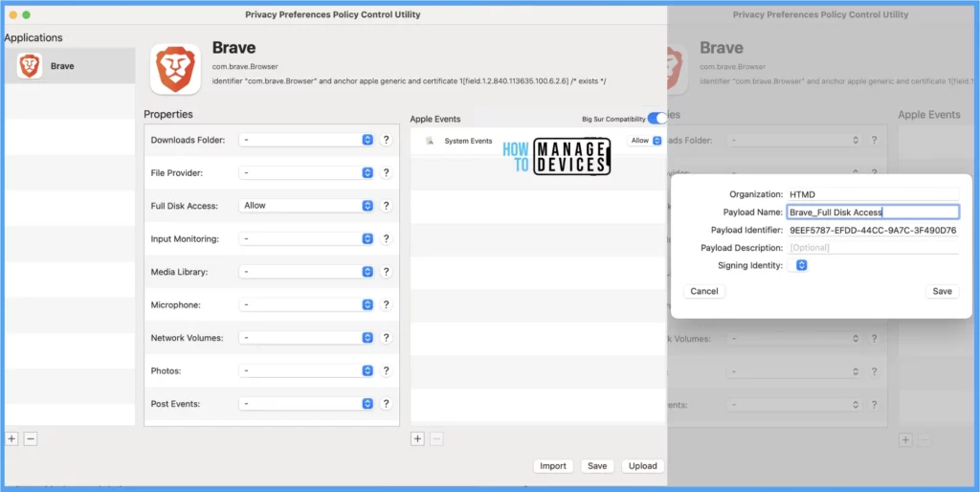Open the Post Events dropdown
The image size is (980, 492).
(306, 404)
